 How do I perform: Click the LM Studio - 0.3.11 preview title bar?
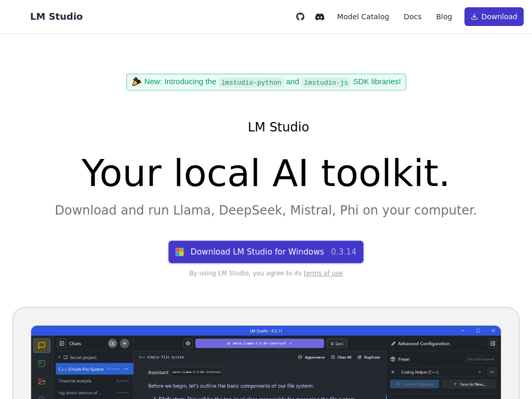point(266,331)
